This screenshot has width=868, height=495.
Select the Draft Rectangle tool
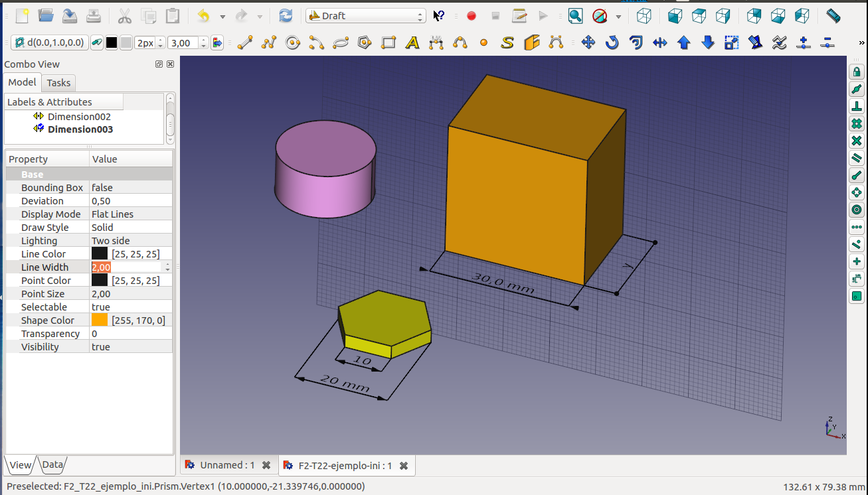click(x=389, y=43)
